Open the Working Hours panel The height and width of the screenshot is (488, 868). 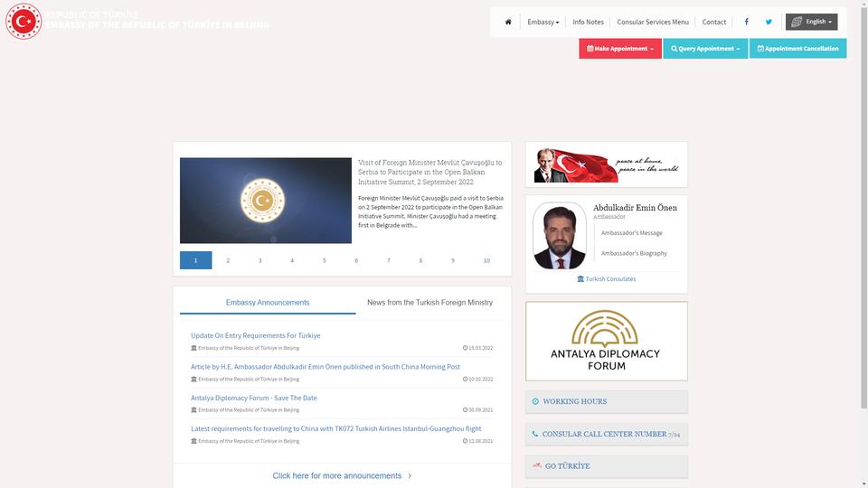(606, 401)
